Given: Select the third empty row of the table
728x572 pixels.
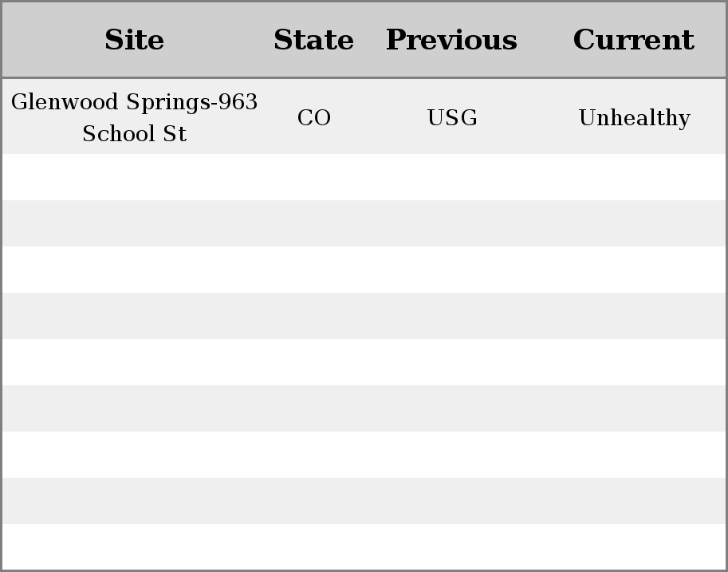Looking at the screenshot, I should coord(364,270).
